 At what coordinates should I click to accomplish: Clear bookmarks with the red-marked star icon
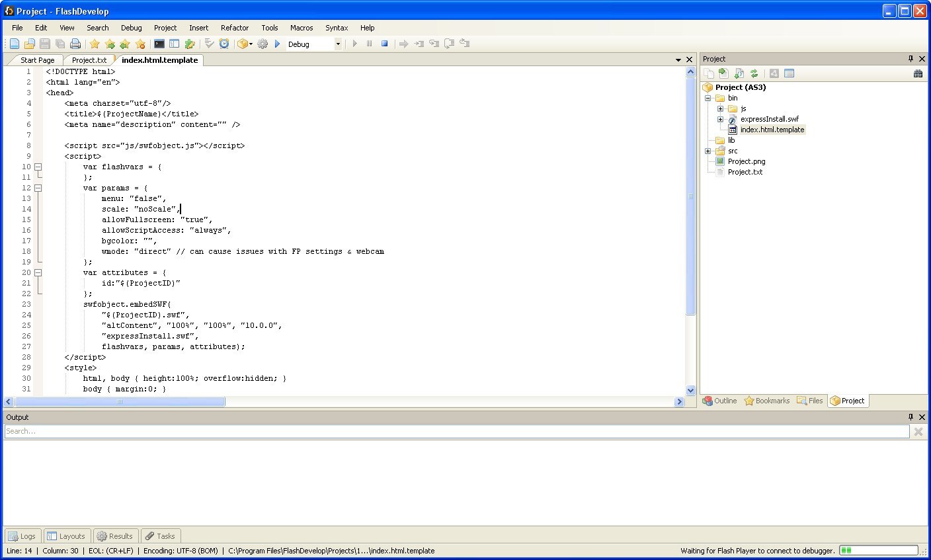(x=140, y=44)
